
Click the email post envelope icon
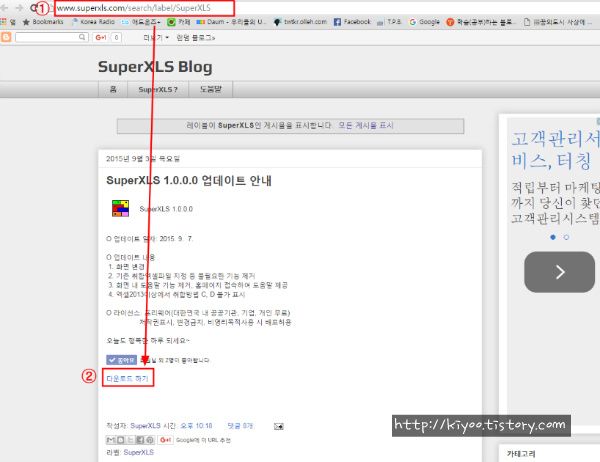279,426
